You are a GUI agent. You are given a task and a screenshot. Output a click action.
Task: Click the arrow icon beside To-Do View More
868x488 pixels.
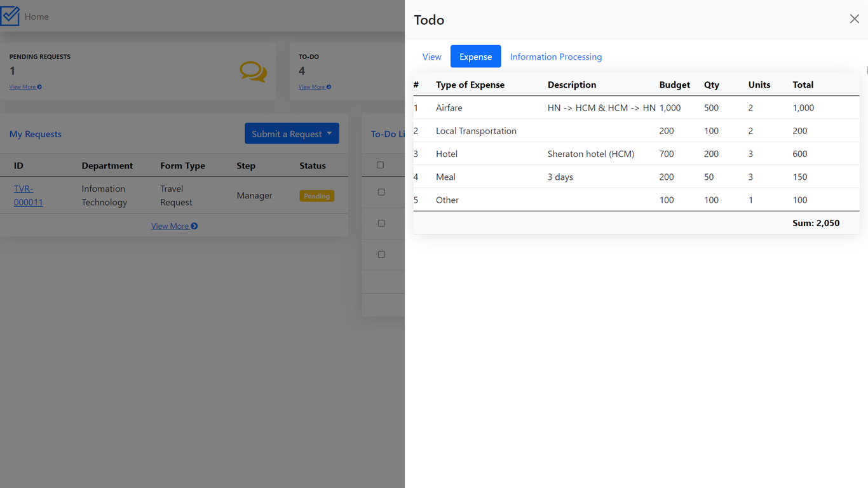coord(329,86)
